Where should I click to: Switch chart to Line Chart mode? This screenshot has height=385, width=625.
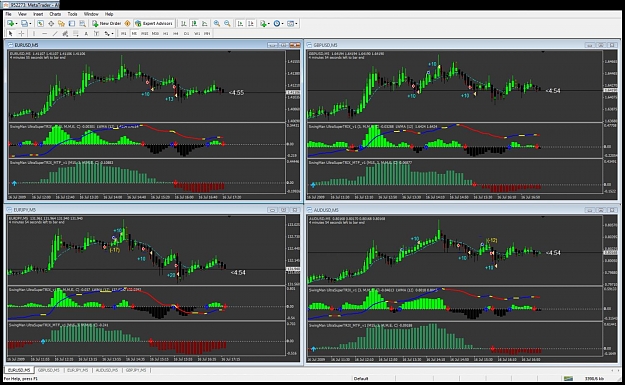pyautogui.click(x=204, y=24)
